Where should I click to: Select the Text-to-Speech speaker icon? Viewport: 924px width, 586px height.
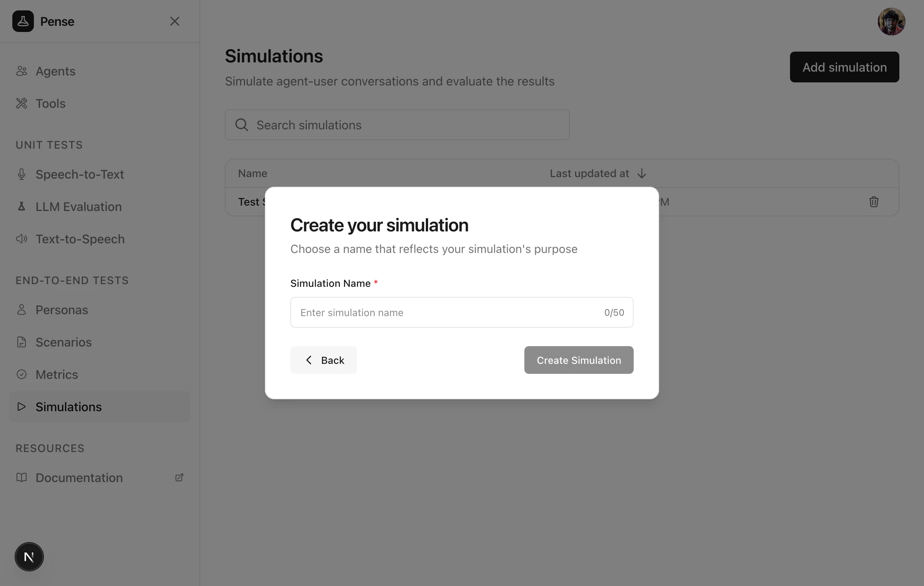(22, 239)
